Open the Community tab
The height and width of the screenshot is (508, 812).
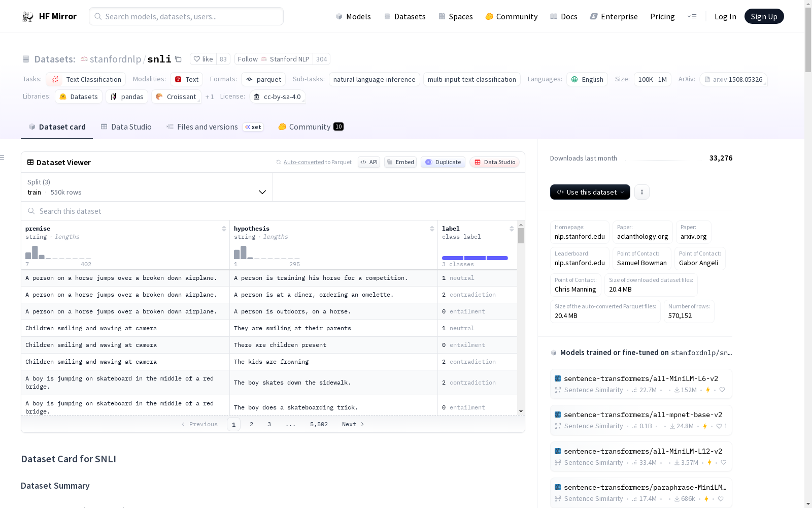point(310,127)
